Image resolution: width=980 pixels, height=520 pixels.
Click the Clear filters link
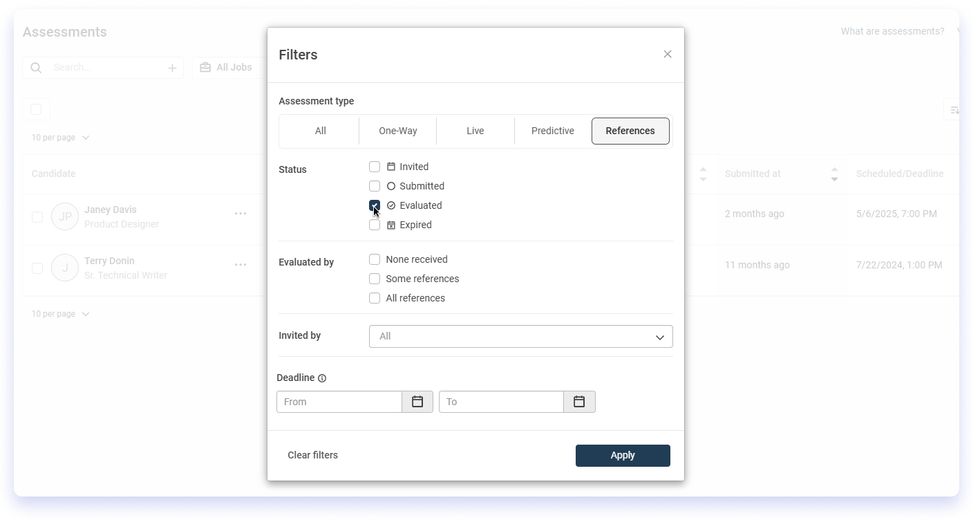[312, 455]
